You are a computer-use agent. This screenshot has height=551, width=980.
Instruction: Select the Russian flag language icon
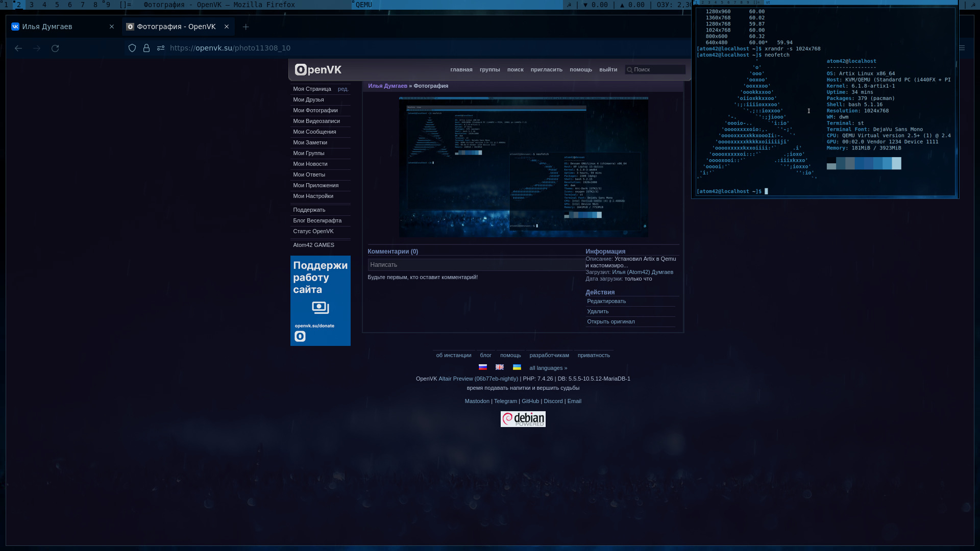482,367
